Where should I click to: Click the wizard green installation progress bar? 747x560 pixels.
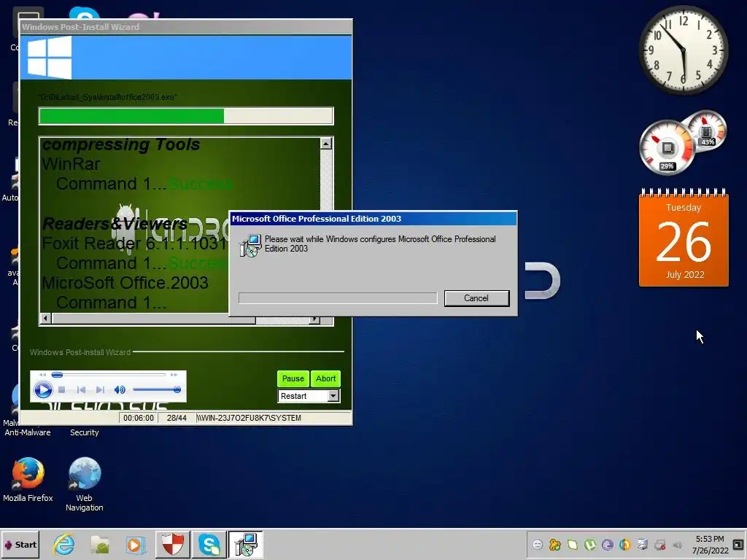186,116
